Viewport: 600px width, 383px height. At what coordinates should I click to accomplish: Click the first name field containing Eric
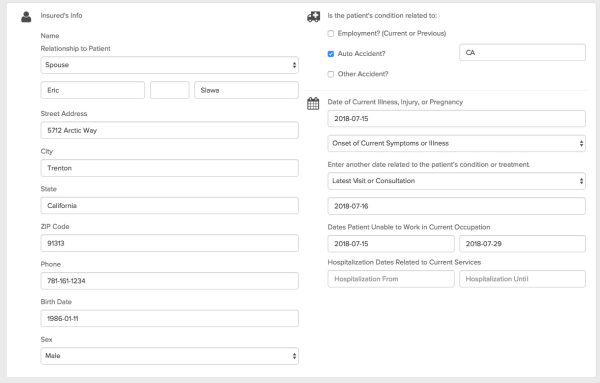click(x=93, y=90)
